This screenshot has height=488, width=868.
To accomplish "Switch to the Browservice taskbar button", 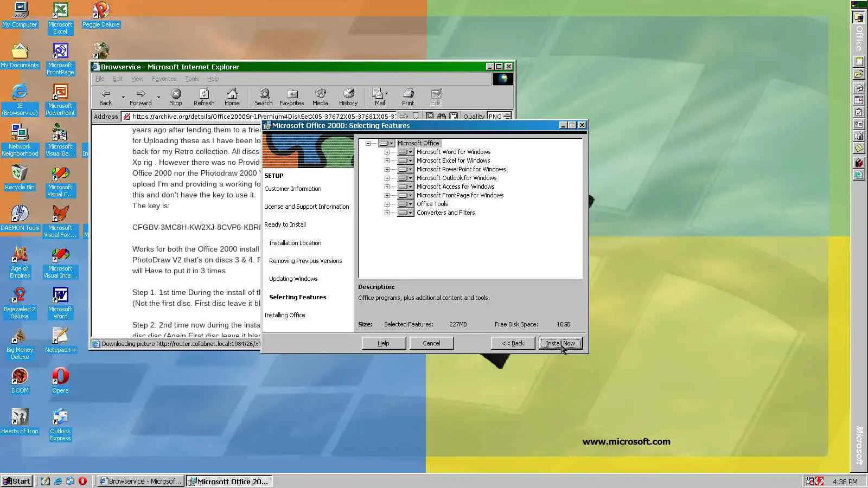I will click(140, 481).
